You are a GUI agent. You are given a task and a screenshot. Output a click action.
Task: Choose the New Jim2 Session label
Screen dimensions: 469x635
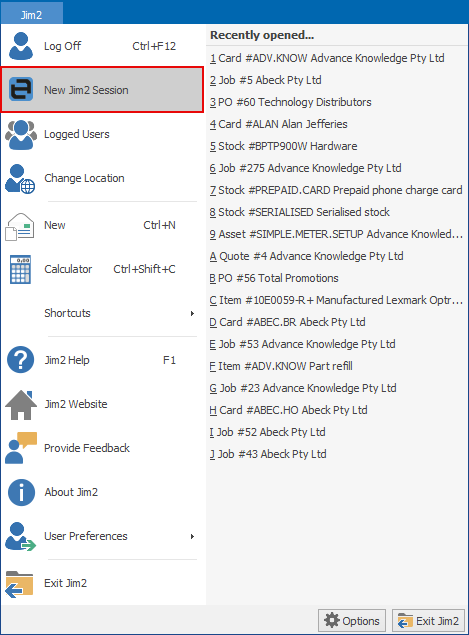[86, 90]
